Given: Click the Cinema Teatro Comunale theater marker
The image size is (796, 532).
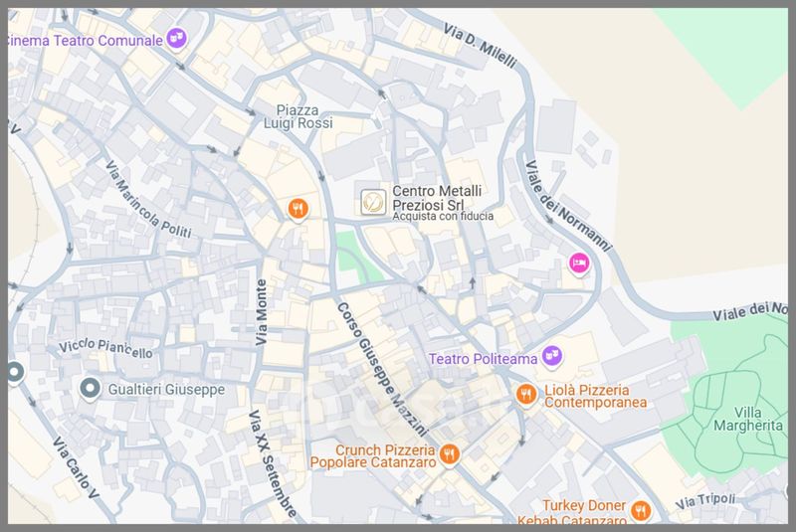Looking at the screenshot, I should point(177,39).
